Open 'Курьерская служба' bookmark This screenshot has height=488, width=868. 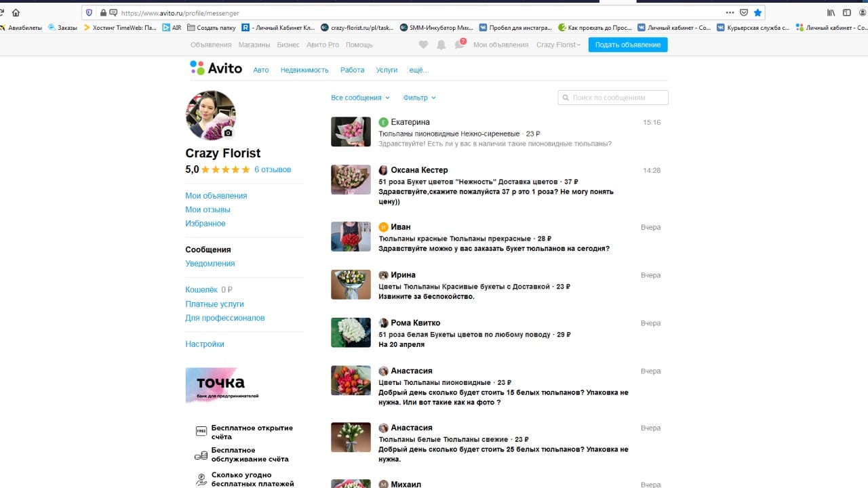(x=752, y=28)
